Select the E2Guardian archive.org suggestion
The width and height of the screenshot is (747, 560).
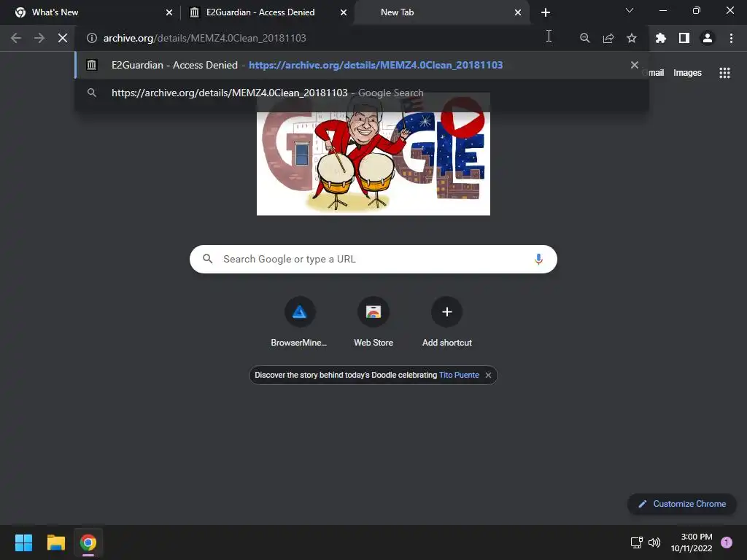coord(362,65)
